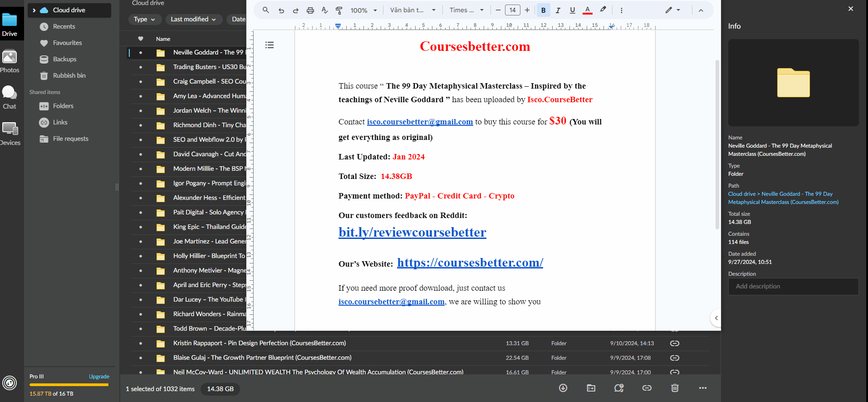The width and height of the screenshot is (868, 402).
Task: Click the search icon in the document toolbar
Action: pyautogui.click(x=266, y=10)
